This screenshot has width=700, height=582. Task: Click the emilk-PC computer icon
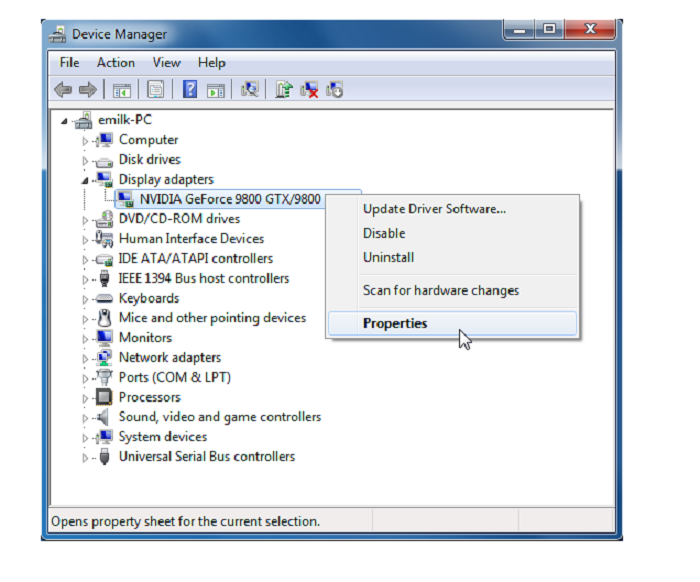[x=83, y=120]
